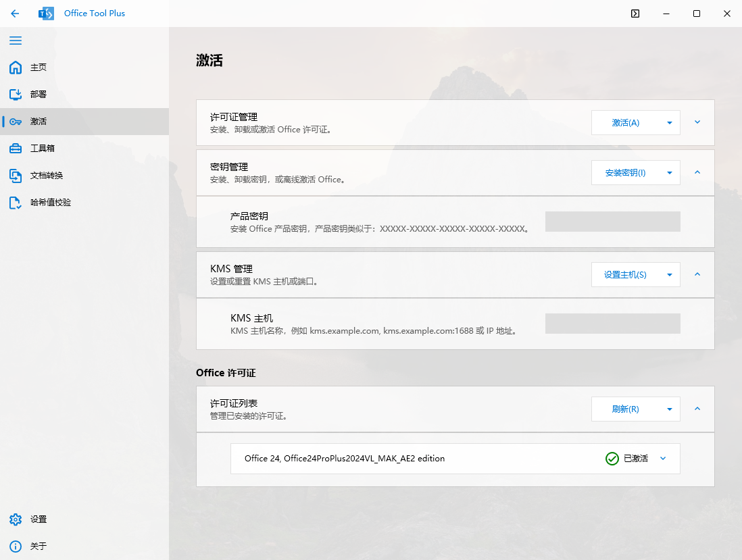Open dropdown arrow next to 设置主机(S)

(x=669, y=275)
